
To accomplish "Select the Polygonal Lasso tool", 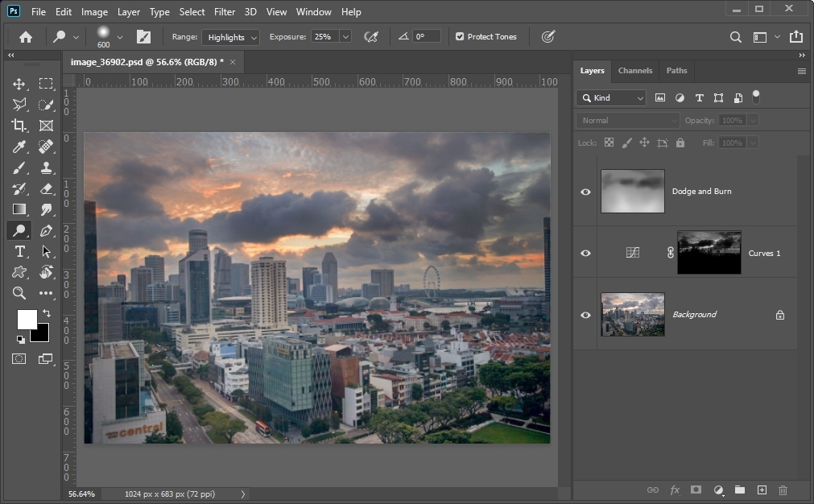I will pos(19,105).
